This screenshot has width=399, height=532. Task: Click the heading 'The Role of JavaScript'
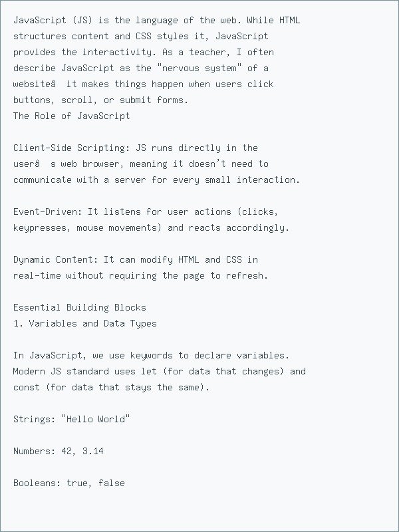(72, 116)
